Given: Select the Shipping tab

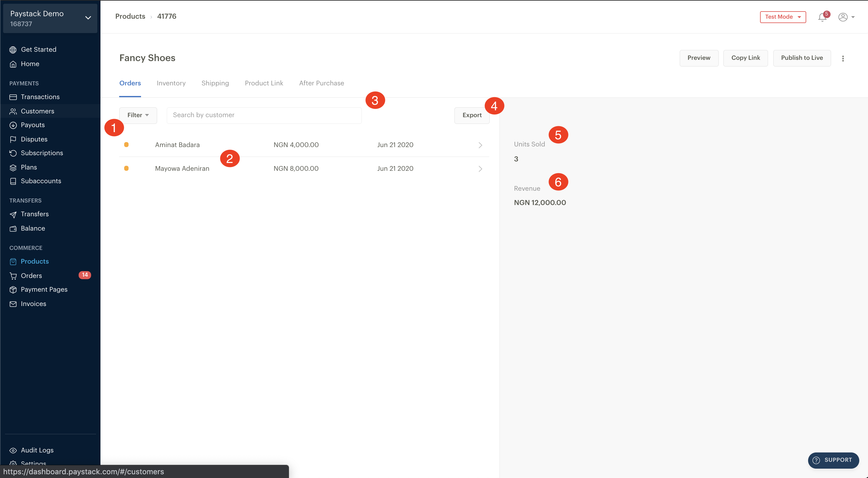Looking at the screenshot, I should pyautogui.click(x=215, y=83).
